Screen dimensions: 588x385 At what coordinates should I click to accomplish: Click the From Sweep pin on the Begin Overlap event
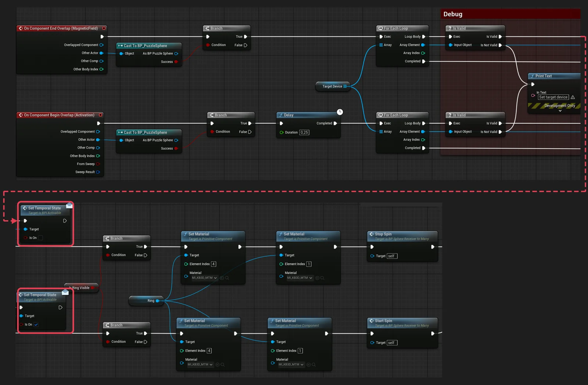point(98,164)
